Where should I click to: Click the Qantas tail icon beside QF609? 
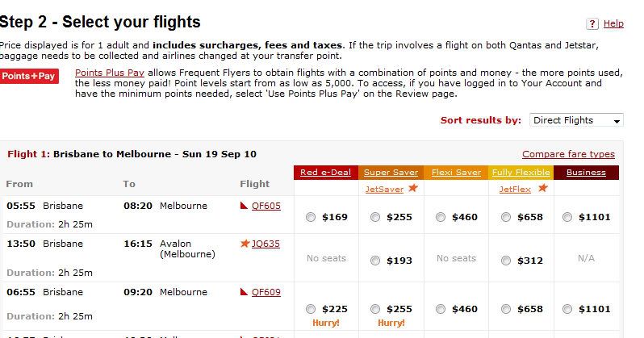click(x=244, y=291)
